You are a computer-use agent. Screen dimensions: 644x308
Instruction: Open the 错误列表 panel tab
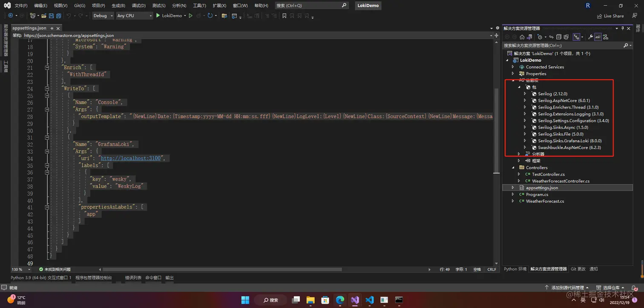133,278
